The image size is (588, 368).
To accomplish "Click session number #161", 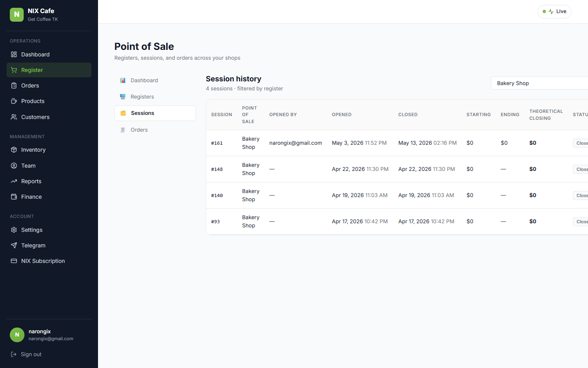I will [x=217, y=143].
